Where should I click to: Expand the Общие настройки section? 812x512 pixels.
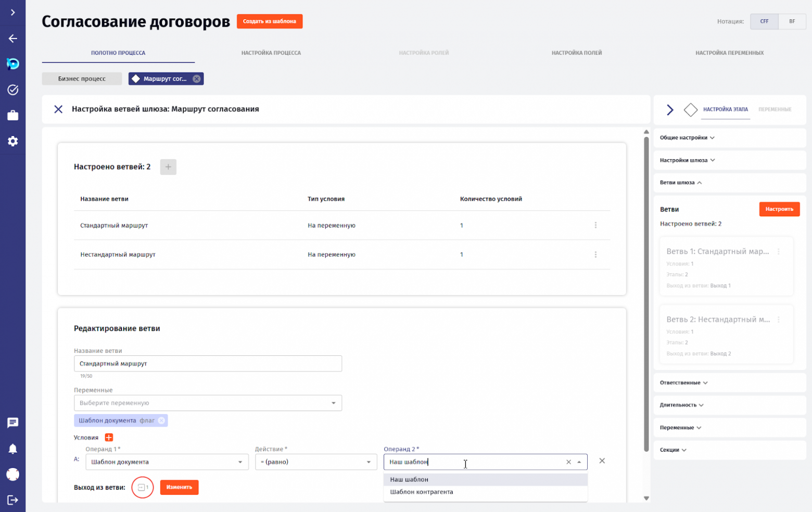(687, 138)
